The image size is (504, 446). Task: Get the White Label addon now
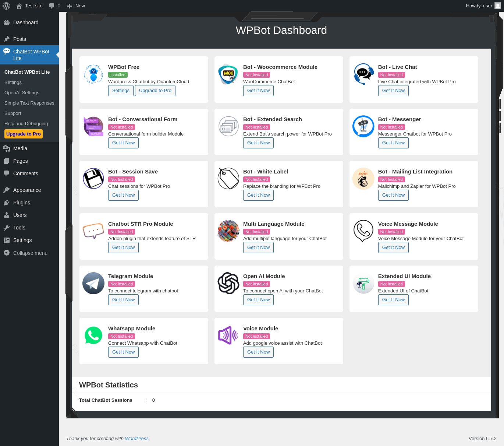tap(258, 195)
